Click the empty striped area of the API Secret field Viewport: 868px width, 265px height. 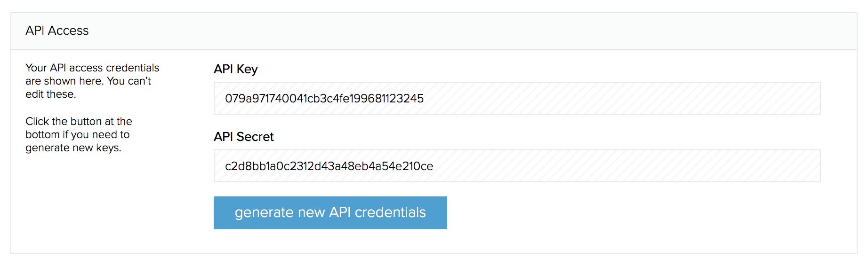pos(626,166)
